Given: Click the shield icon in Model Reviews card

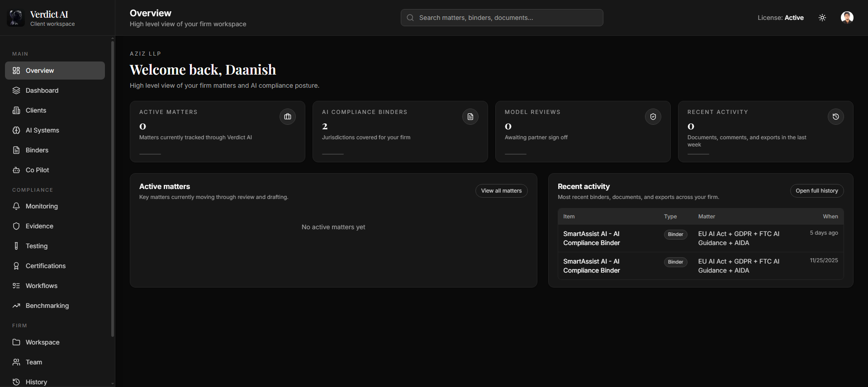Looking at the screenshot, I should pyautogui.click(x=653, y=117).
